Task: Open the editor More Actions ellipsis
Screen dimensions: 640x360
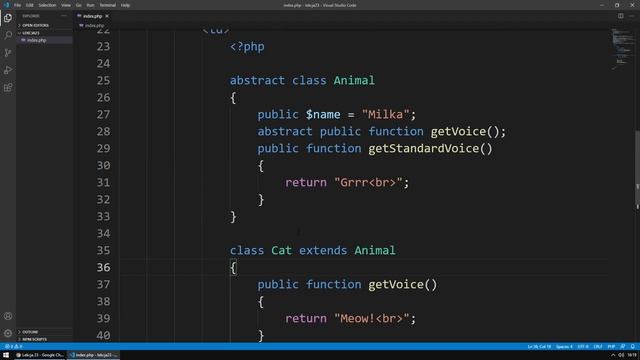Action: click(x=631, y=16)
